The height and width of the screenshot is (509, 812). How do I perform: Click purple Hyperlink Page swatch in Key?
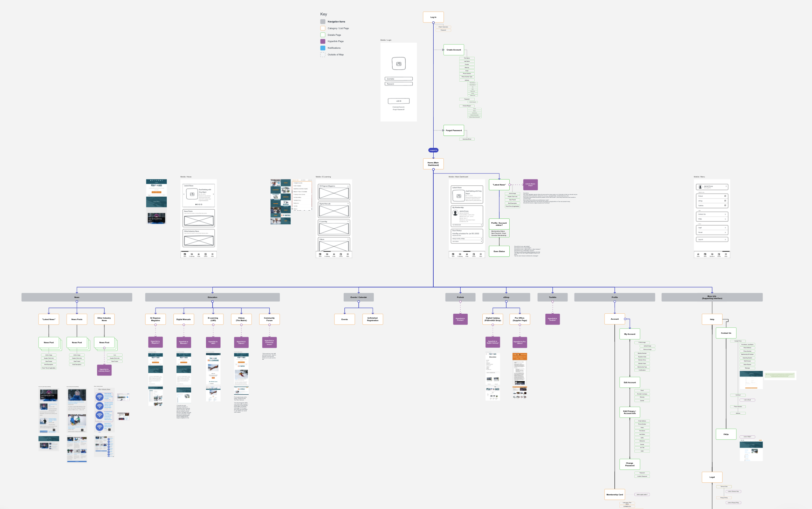(x=323, y=41)
